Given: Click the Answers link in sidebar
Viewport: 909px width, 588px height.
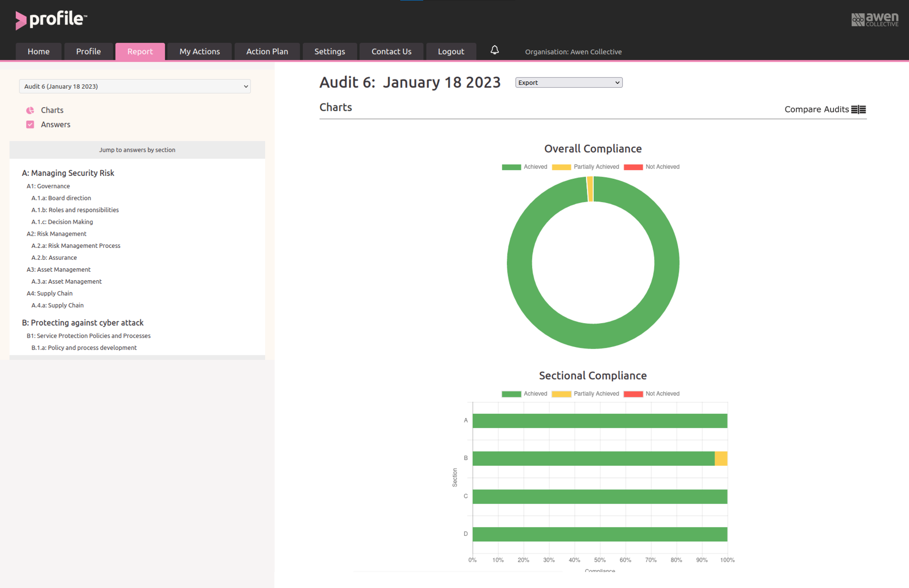Looking at the screenshot, I should 56,125.
